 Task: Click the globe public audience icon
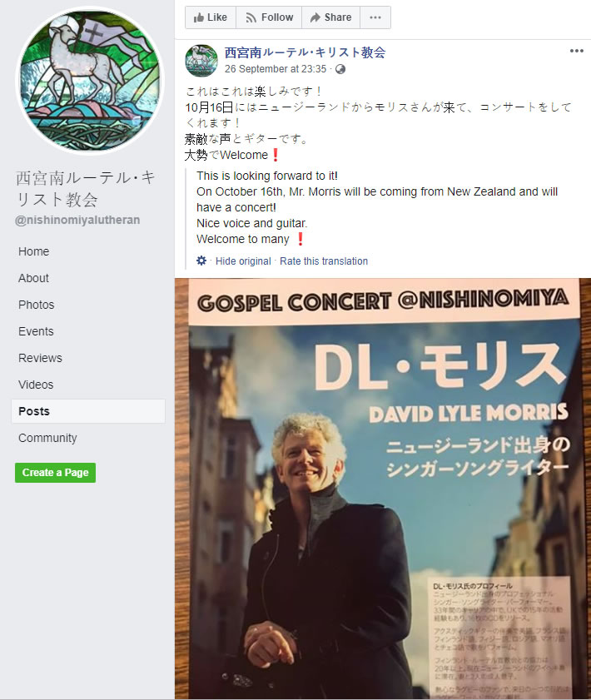(340, 69)
